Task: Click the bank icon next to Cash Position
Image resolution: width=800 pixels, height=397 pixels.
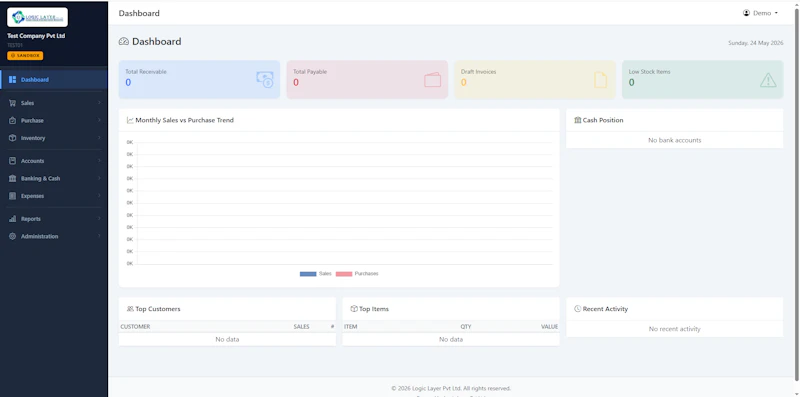Action: 578,120
